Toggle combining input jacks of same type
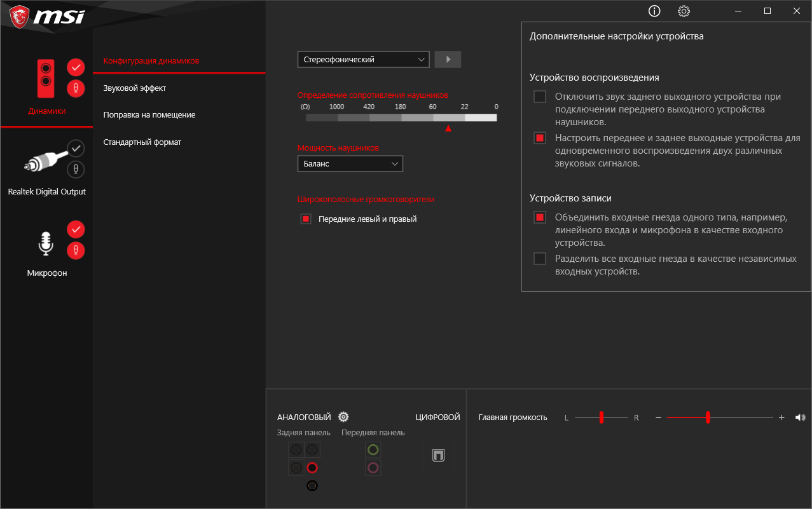 540,217
